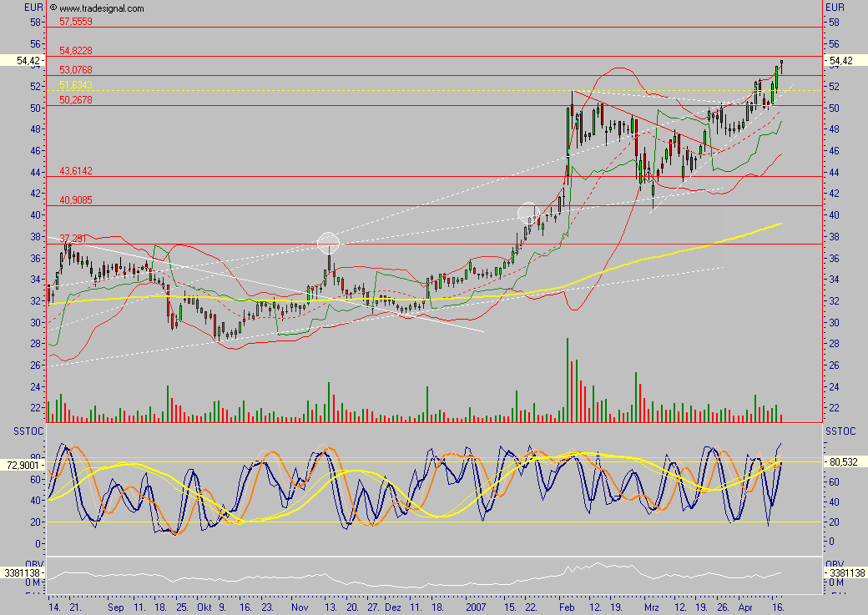Click the 21. date label before Sep
The height and width of the screenshot is (615, 868).
pos(75,607)
